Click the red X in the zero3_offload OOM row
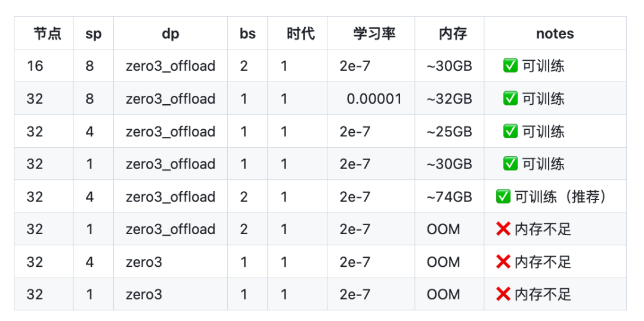This screenshot has width=644, height=321. [x=503, y=229]
